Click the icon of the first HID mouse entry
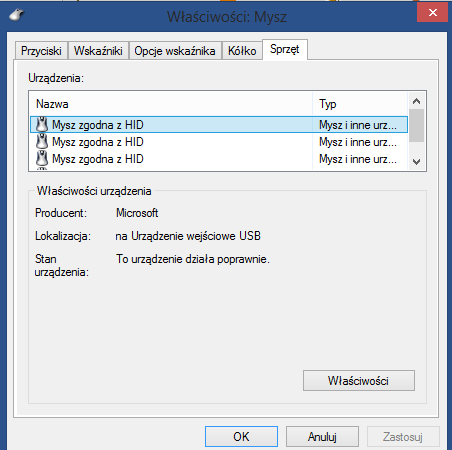 point(42,125)
